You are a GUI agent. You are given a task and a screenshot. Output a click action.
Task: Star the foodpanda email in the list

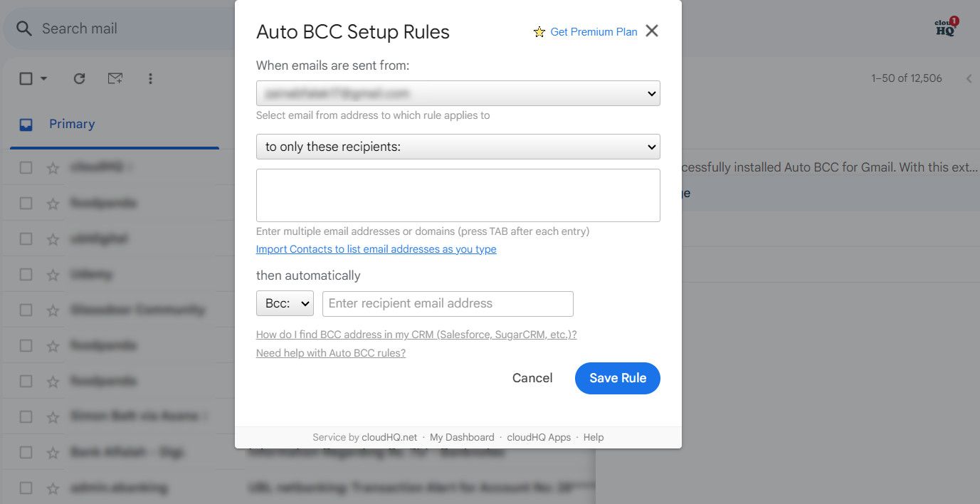52,203
